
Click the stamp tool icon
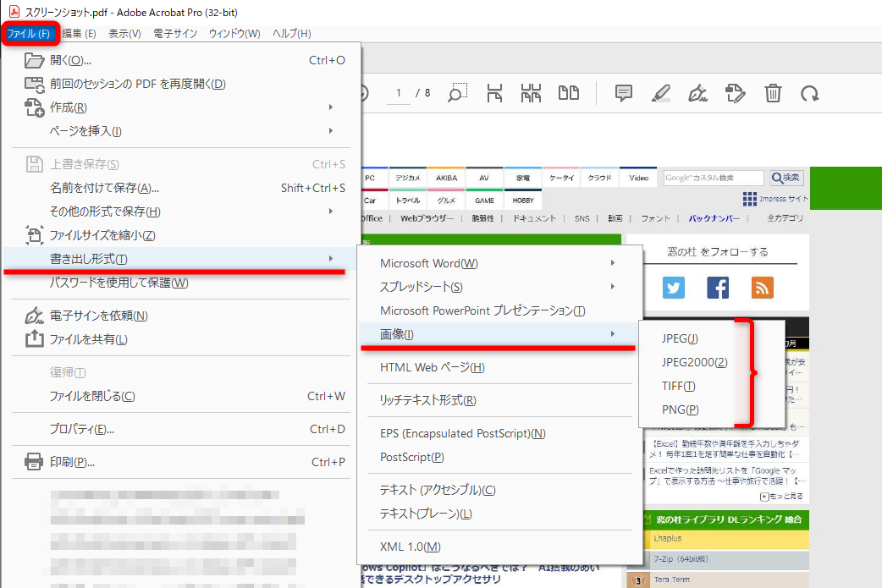tap(736, 93)
